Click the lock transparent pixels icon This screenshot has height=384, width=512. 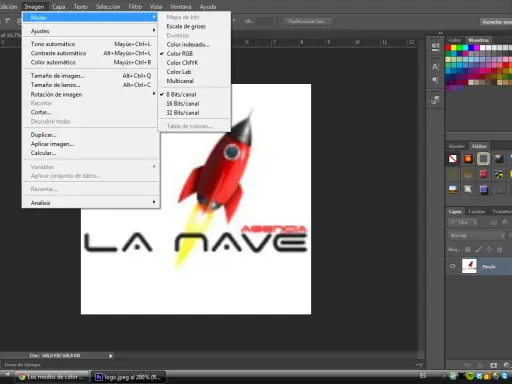[x=468, y=249]
